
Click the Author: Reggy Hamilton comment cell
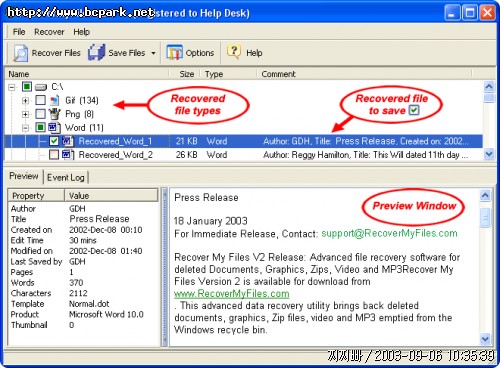[365, 155]
